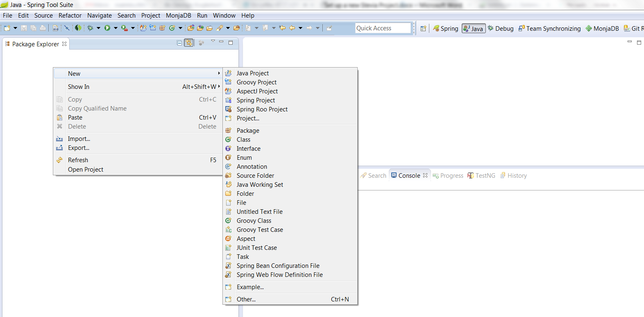Switch to the Search view tab
This screenshot has height=317, width=644.
point(373,175)
